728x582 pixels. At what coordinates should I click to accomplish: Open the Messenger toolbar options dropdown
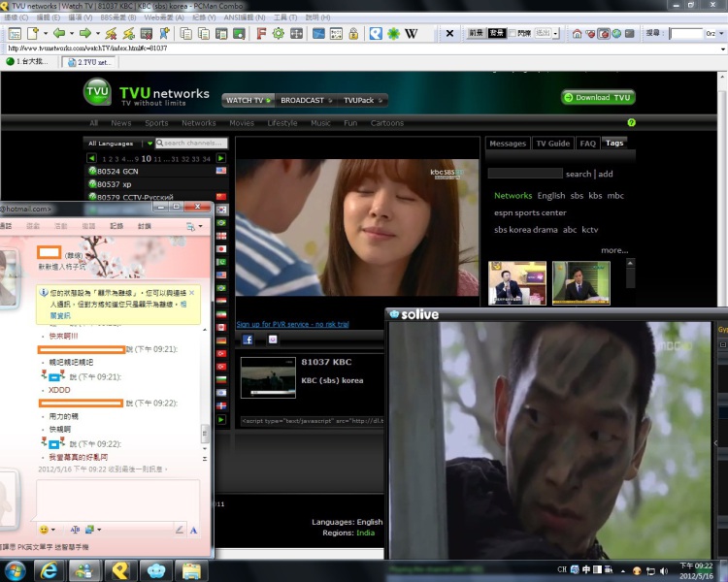[201, 226]
